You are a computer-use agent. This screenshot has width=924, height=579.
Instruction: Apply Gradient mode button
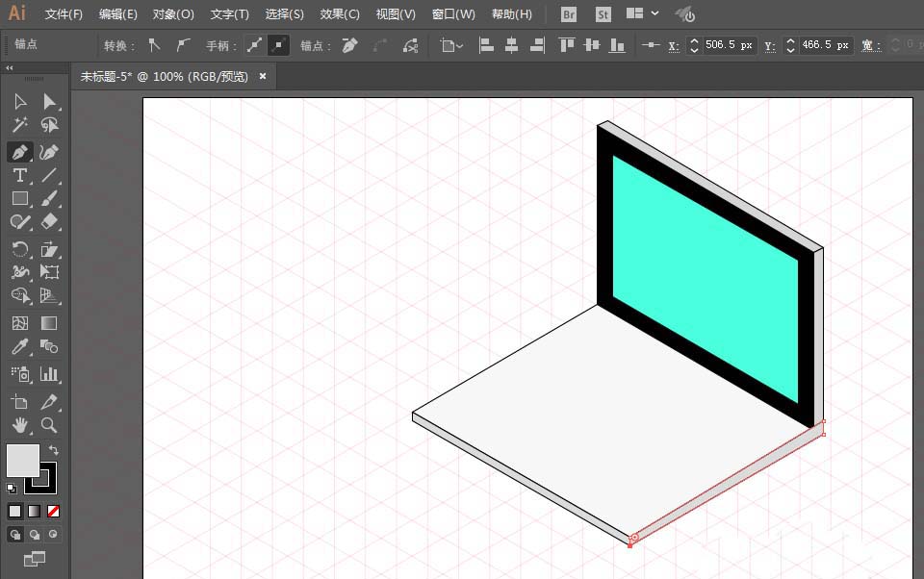coord(35,512)
